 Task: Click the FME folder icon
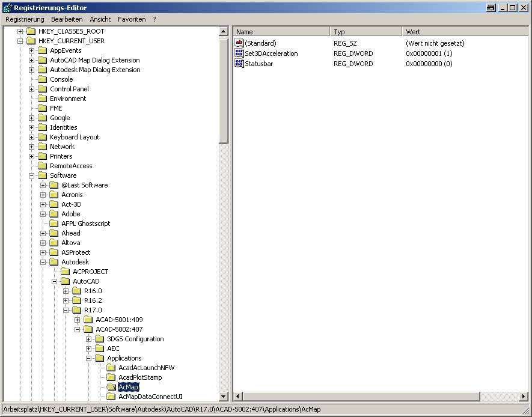[x=43, y=108]
